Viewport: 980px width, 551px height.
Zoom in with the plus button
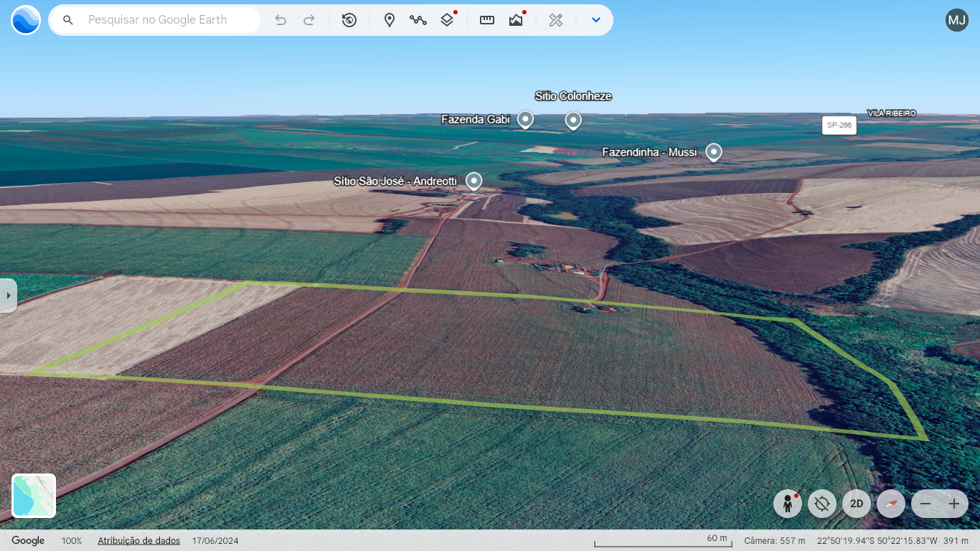click(x=954, y=504)
